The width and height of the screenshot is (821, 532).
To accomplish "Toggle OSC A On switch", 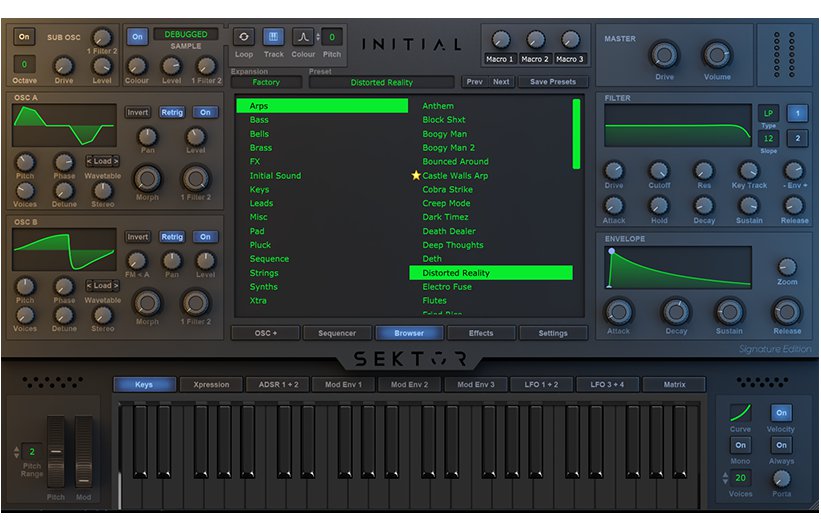I will click(205, 112).
